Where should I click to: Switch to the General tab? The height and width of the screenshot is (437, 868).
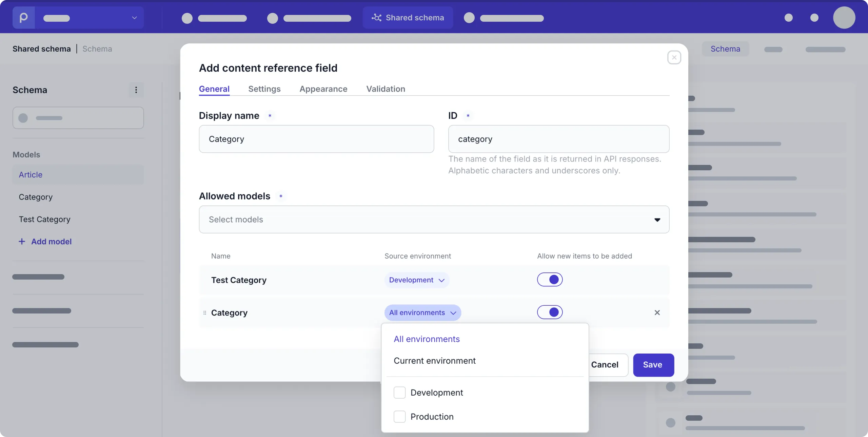214,89
